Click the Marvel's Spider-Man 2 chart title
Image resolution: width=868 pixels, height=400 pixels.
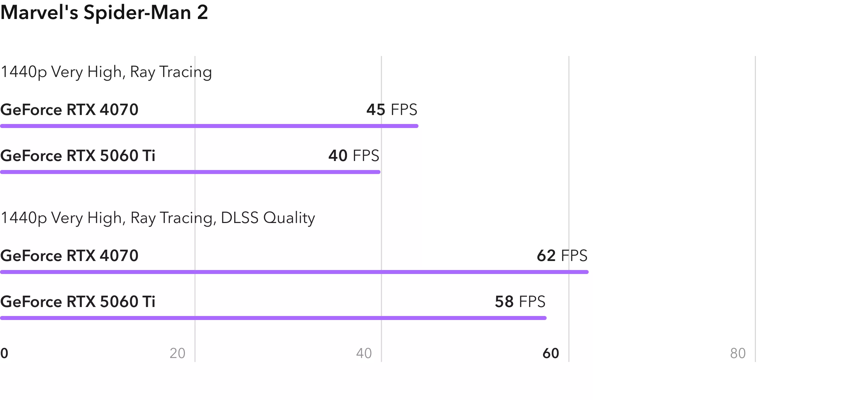click(x=104, y=12)
